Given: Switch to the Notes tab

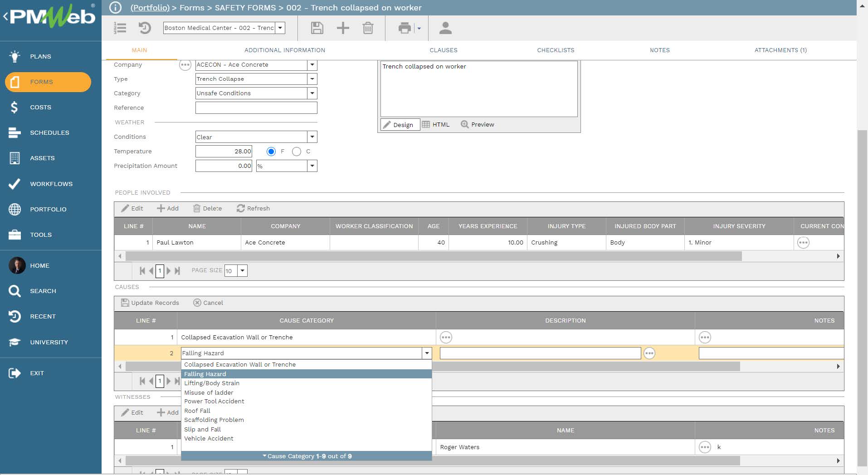Looking at the screenshot, I should tap(660, 50).
